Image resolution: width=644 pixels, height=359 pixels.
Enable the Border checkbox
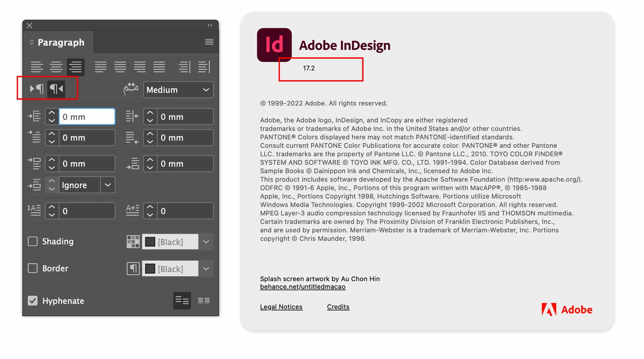(33, 268)
